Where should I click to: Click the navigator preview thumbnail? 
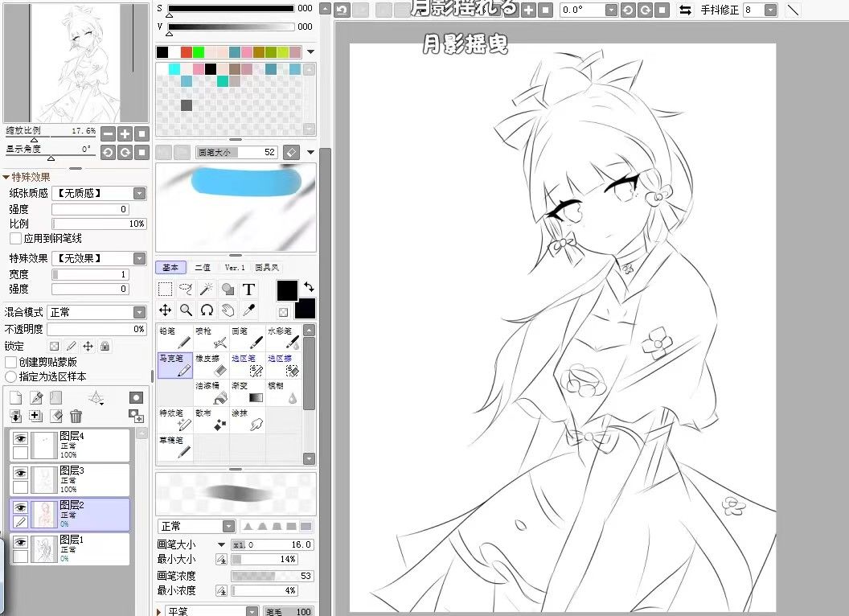click(76, 62)
